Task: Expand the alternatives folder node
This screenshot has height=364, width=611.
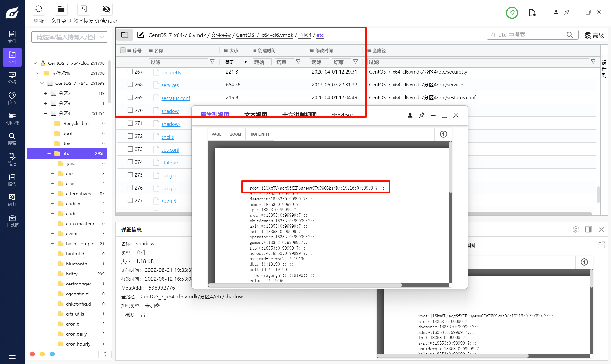Action: (53, 194)
